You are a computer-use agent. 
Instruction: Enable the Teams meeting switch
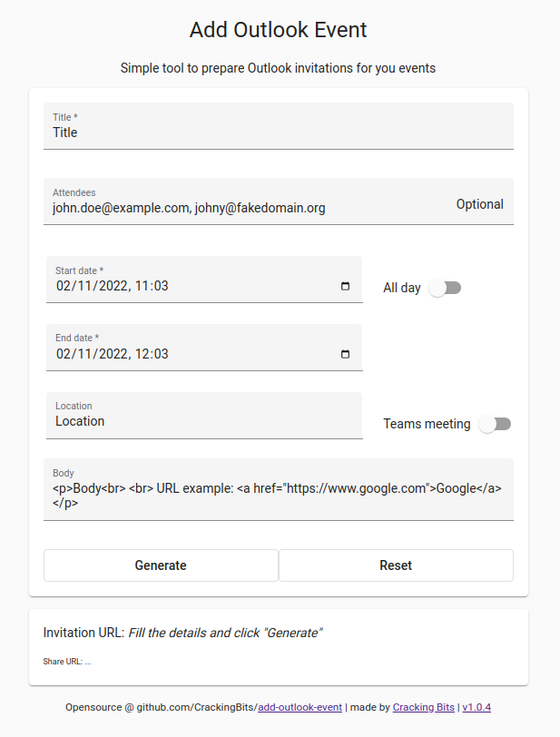tap(495, 424)
